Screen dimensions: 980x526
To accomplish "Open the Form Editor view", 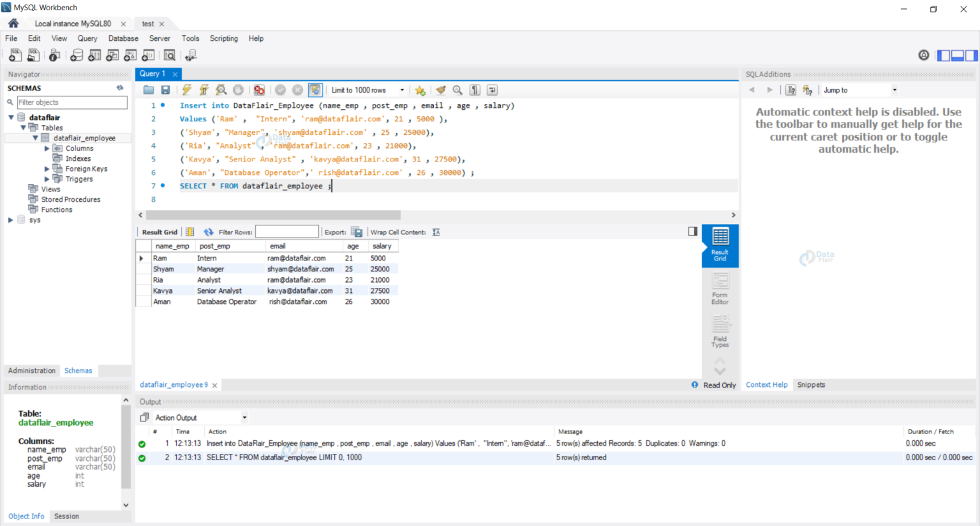I will pyautogui.click(x=720, y=289).
